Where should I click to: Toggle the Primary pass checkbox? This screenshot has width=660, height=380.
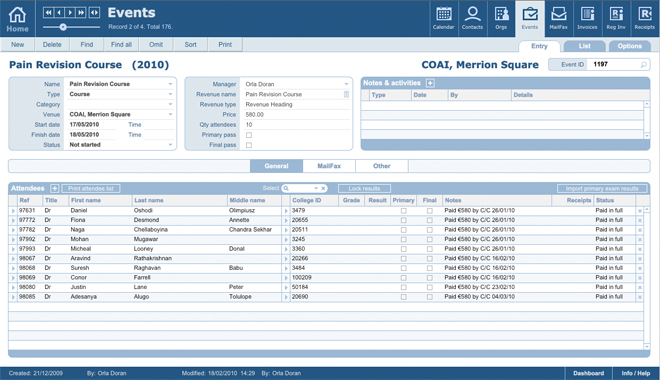coord(249,135)
